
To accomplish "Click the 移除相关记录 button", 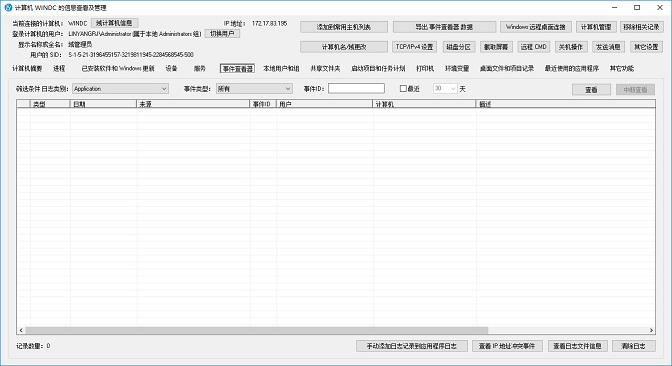I will tap(642, 27).
